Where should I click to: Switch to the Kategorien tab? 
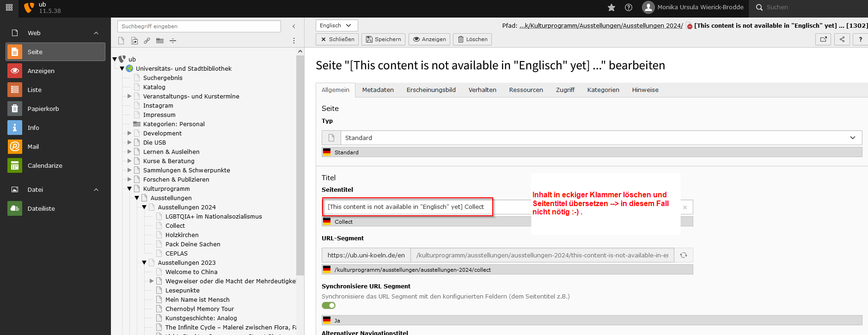pos(603,90)
